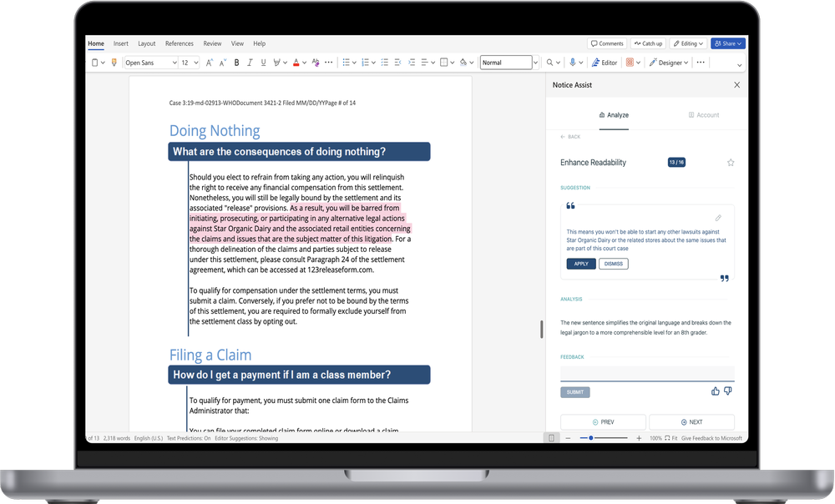The image size is (835, 504).
Task: Open Find search magnifier
Action: pyautogui.click(x=550, y=63)
